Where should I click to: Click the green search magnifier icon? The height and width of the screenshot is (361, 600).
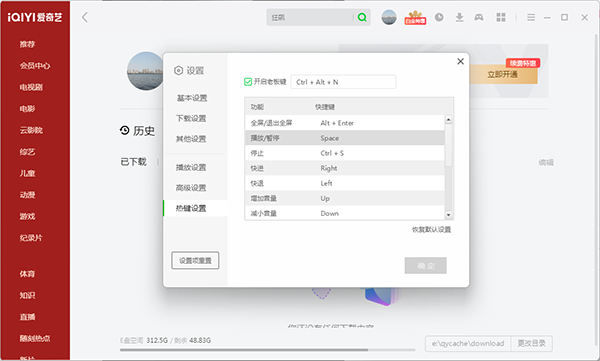[362, 17]
